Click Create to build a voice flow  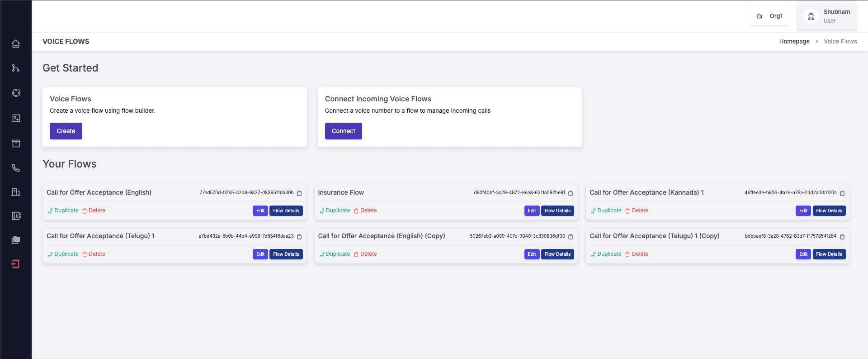point(66,131)
